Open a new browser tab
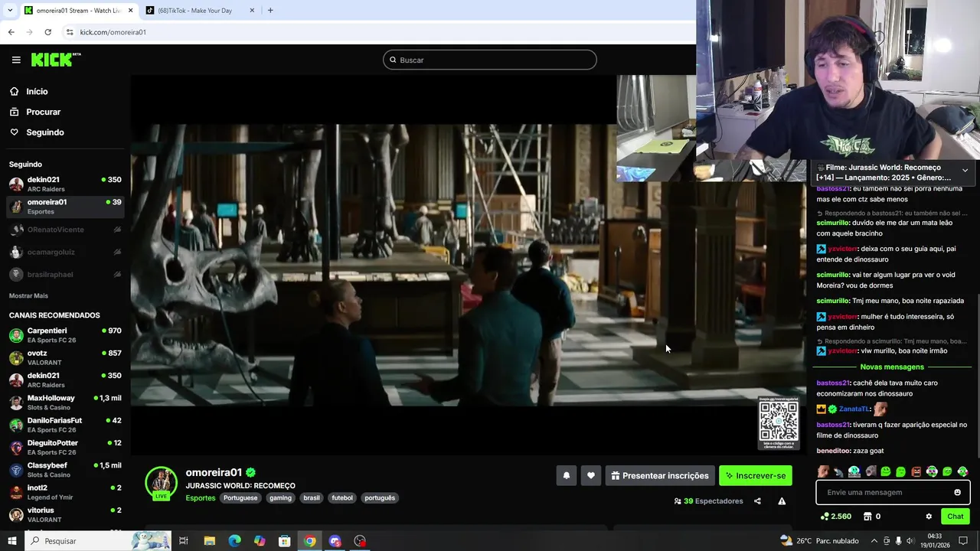This screenshot has height=551, width=980. [270, 11]
